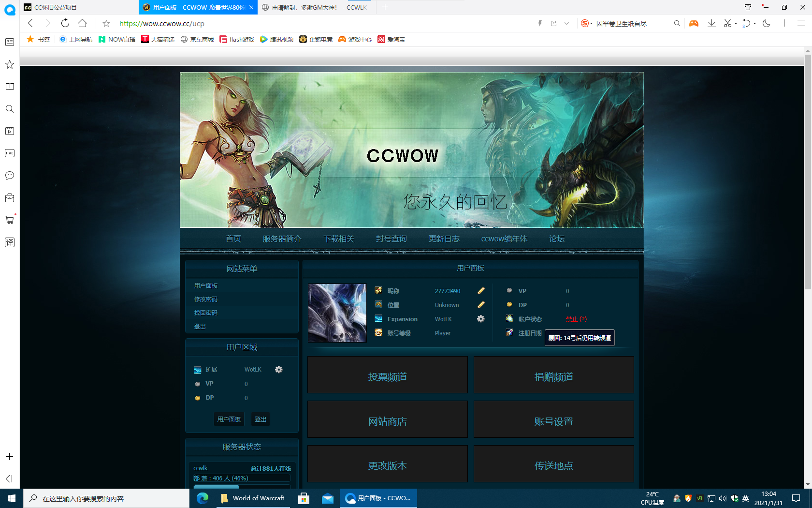812x508 pixels.
Task: Open the translate icon in browser sidebar
Action: (9, 242)
